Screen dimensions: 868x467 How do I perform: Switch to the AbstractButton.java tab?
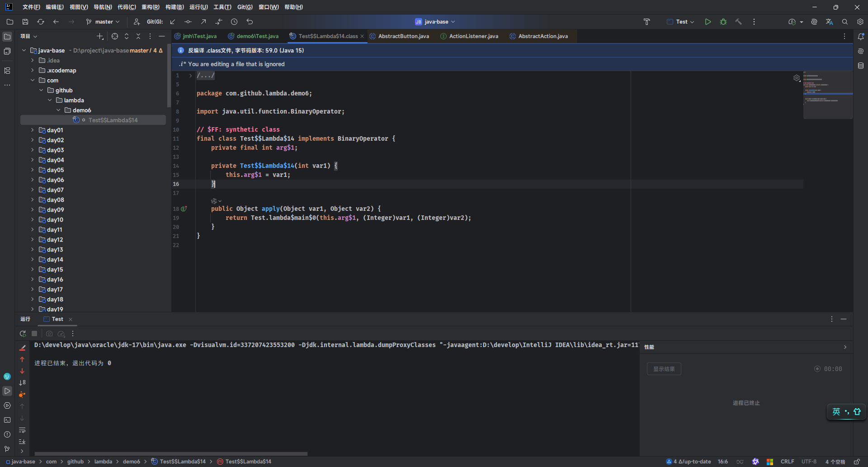[x=403, y=36]
